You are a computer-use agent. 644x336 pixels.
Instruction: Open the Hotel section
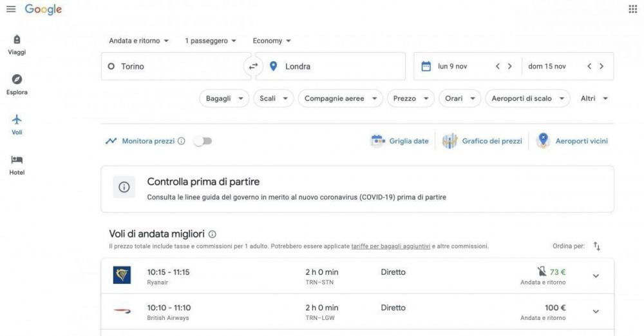coord(17,165)
